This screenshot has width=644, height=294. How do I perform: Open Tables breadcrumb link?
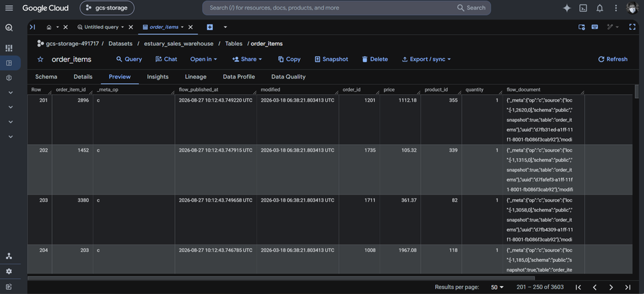tap(234, 43)
